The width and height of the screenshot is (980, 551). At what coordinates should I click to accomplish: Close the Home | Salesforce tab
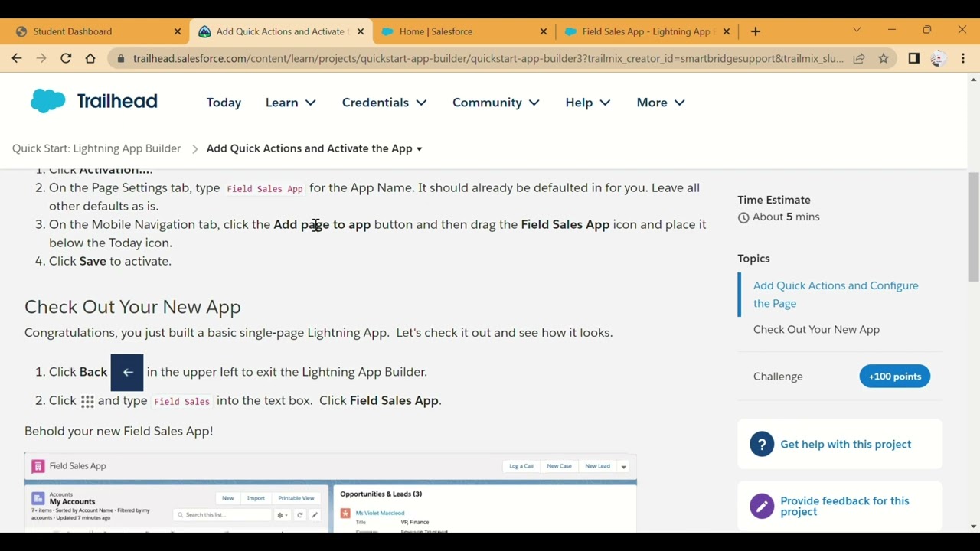click(x=544, y=31)
